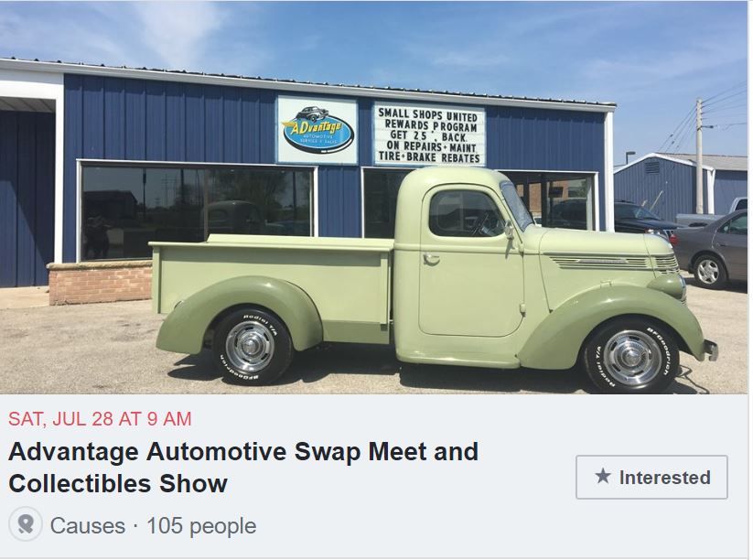Image resolution: width=753 pixels, height=560 pixels.
Task: Click the Causes category pin icon
Action: pyautogui.click(x=26, y=523)
